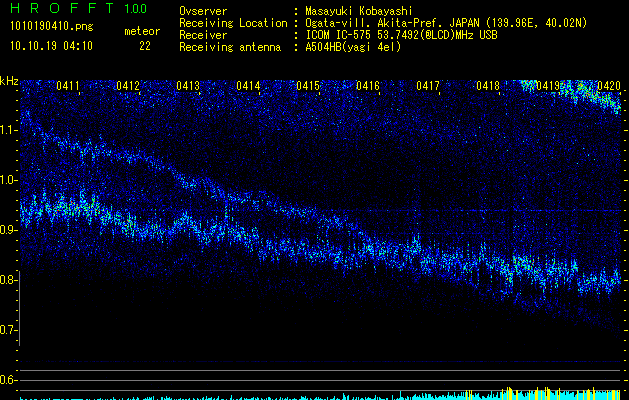Click the 0418 time marker
629x400 pixels.
488,86
